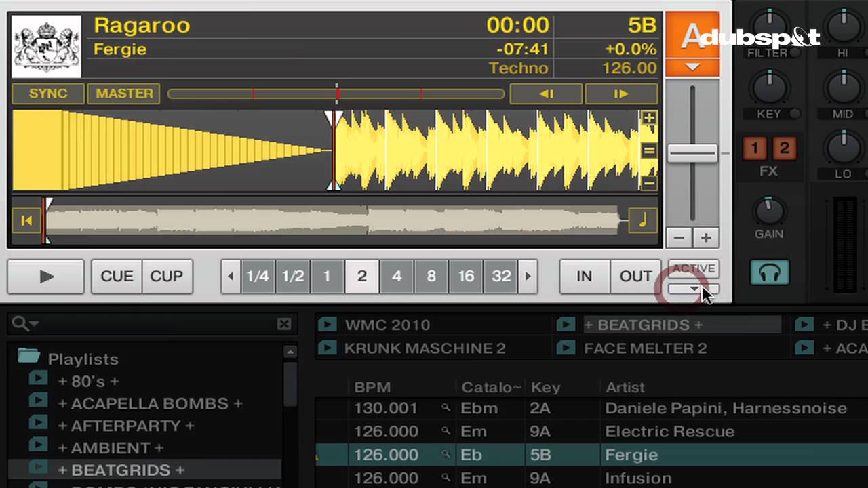Toggle the beat tick note icon

pos(642,220)
